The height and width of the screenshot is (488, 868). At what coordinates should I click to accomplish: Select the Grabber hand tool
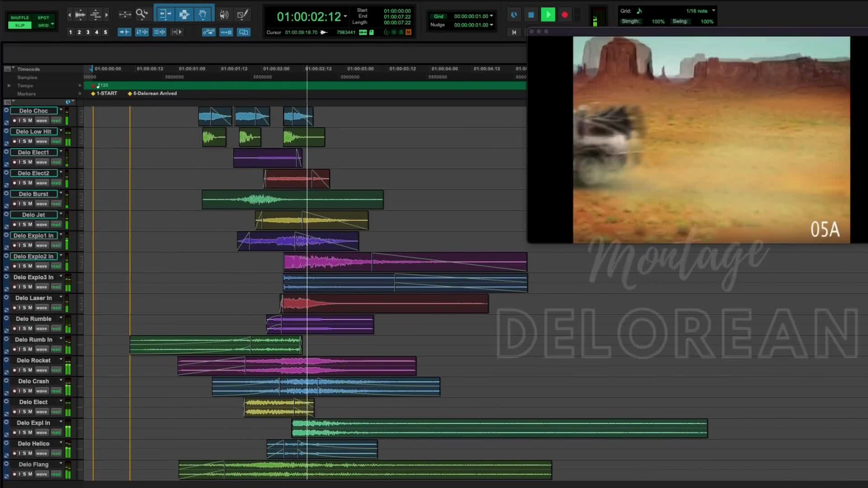coord(203,14)
